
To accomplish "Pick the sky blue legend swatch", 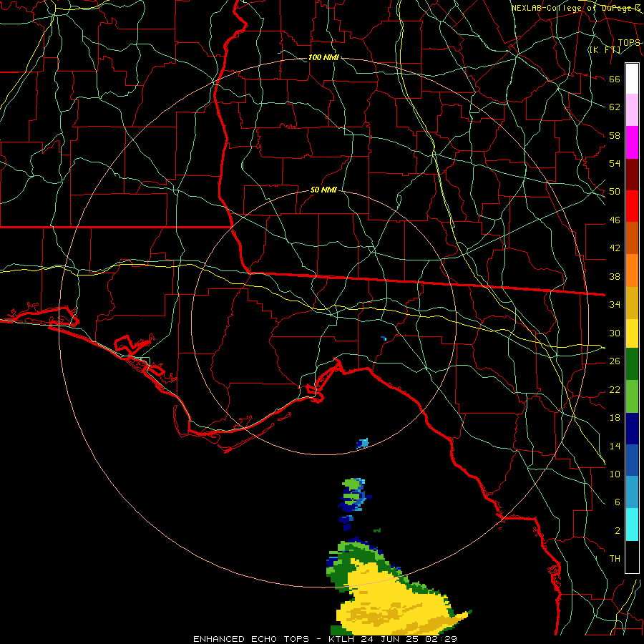I will 632,492.
